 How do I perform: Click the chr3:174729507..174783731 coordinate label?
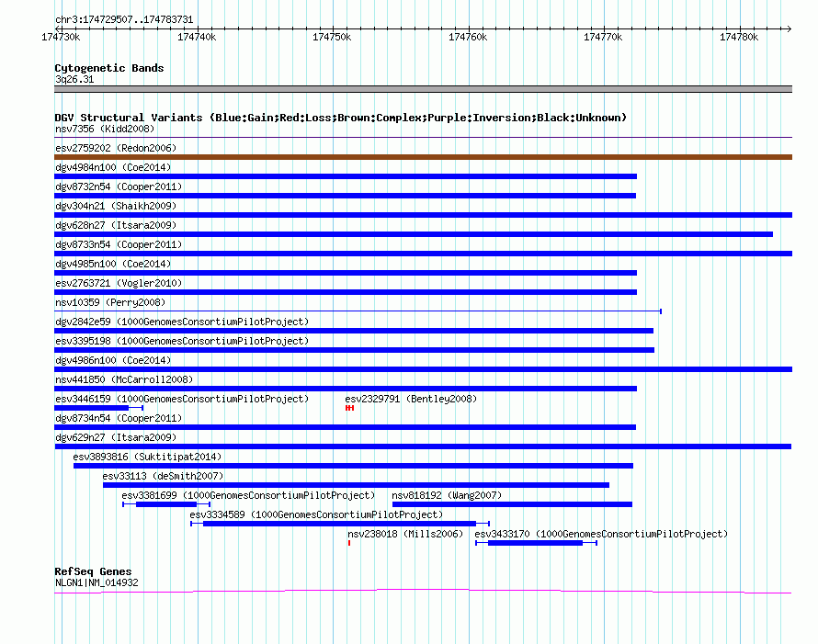[x=124, y=19]
